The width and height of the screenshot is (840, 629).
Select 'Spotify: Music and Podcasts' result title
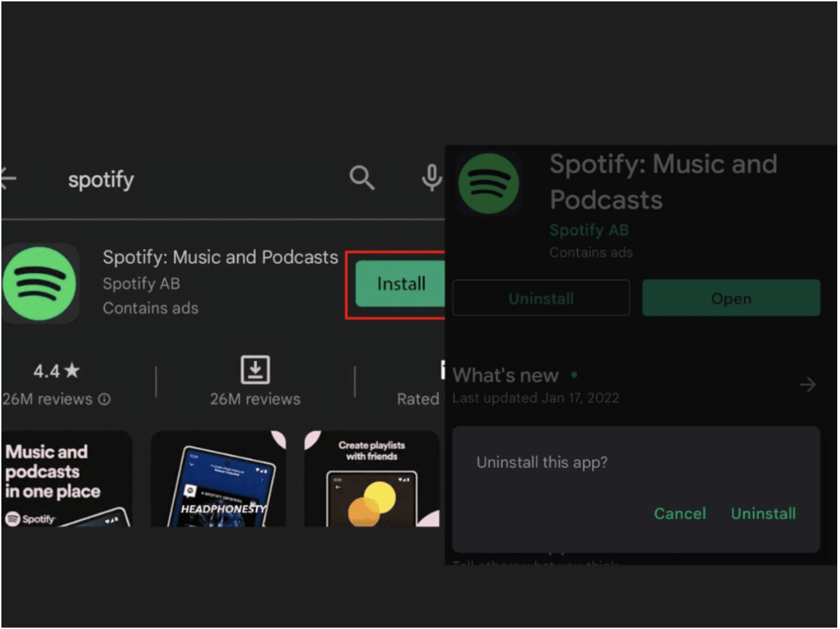(x=220, y=257)
